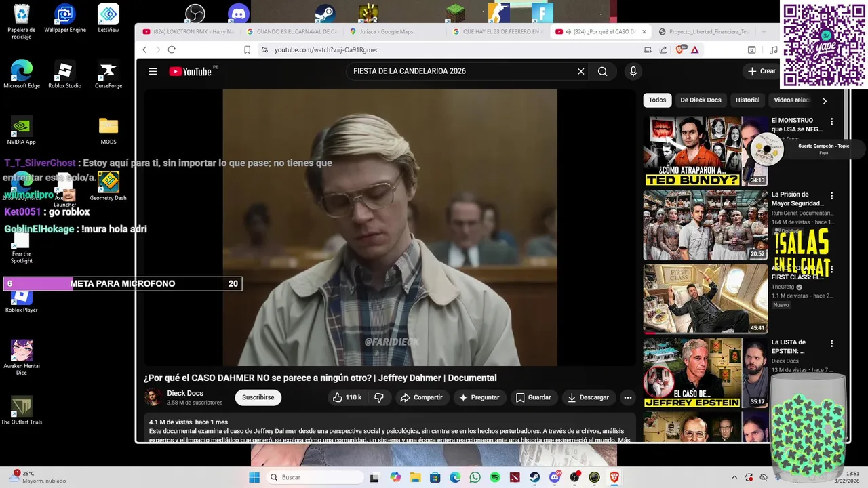
Task: Click the address bar URL field
Action: [448, 49]
